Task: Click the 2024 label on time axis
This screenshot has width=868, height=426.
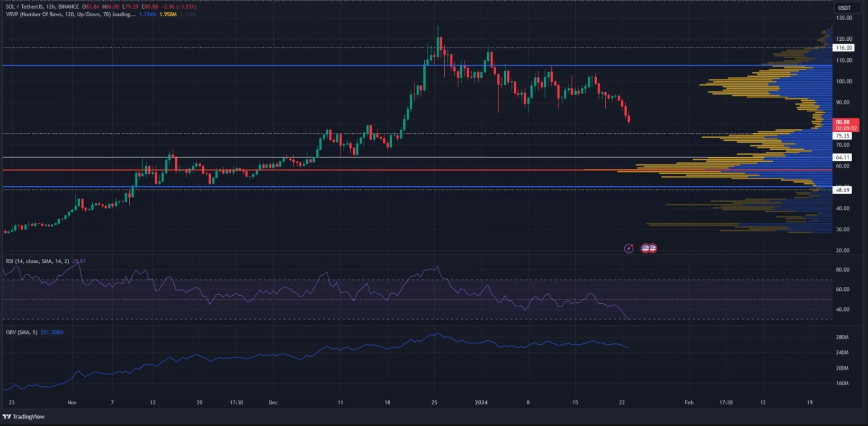Action: click(x=481, y=403)
